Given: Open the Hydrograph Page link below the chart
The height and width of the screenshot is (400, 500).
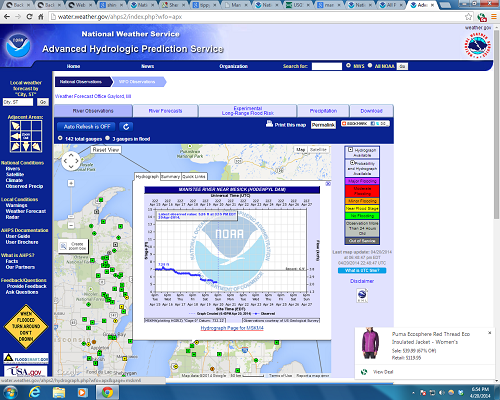Looking at the screenshot, I should point(232,328).
